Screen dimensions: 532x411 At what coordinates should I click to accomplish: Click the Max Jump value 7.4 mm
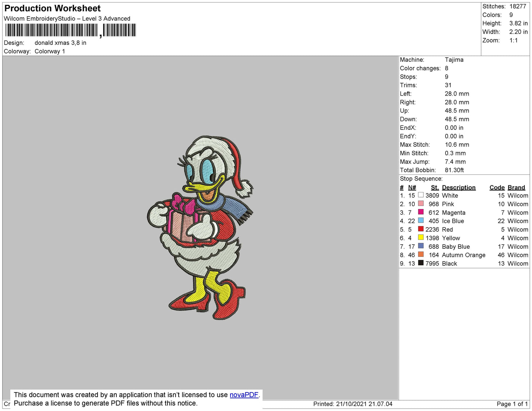[455, 162]
